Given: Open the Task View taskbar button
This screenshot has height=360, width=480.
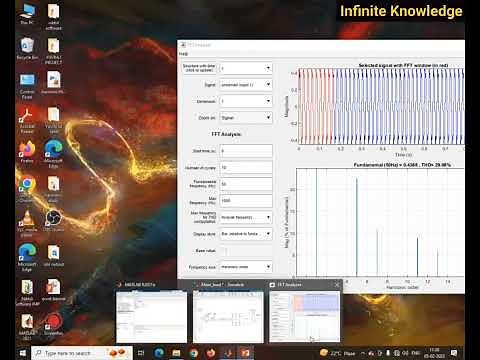Looking at the screenshot, I should click(x=141, y=353).
